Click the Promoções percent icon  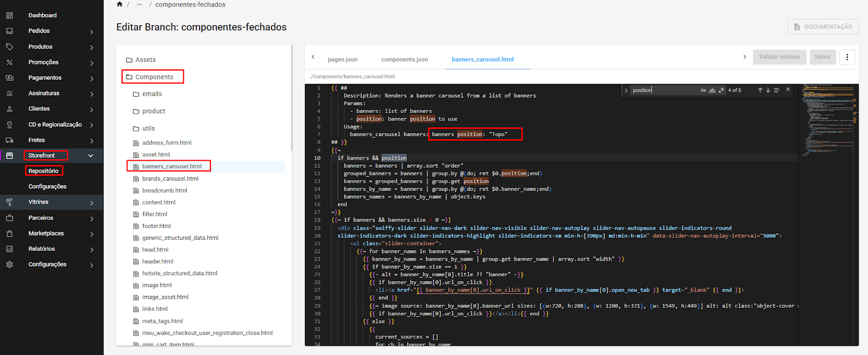[x=9, y=62]
